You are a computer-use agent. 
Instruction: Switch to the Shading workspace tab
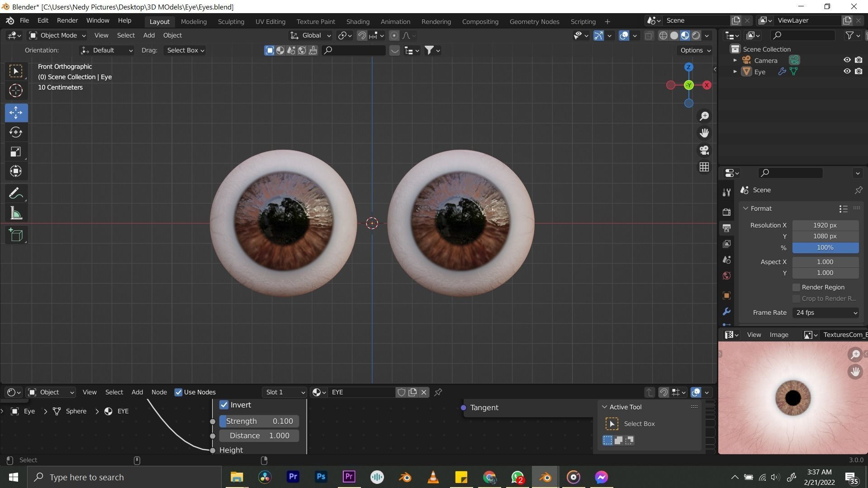tap(358, 21)
